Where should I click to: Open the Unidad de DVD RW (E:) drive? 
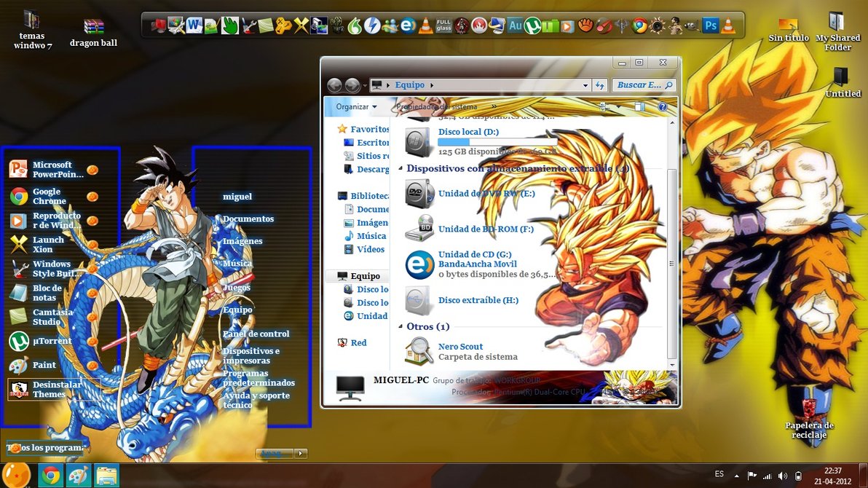coord(470,193)
